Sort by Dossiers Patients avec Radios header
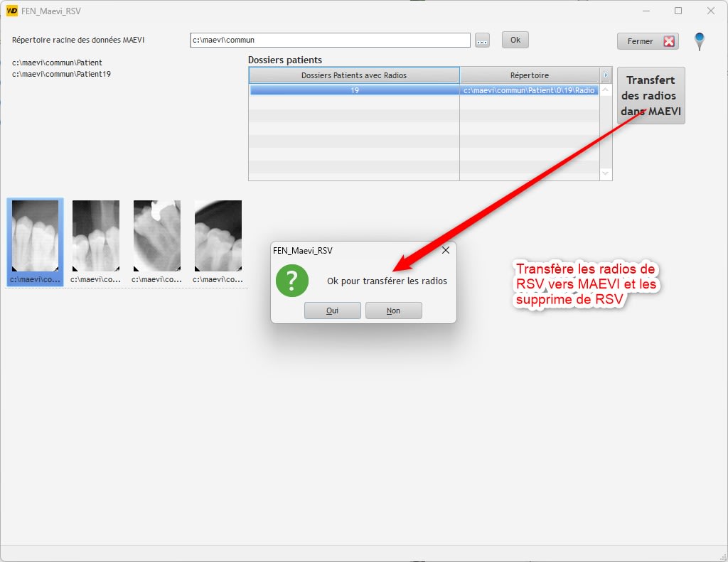Viewport: 728px width, 562px height. coord(354,75)
